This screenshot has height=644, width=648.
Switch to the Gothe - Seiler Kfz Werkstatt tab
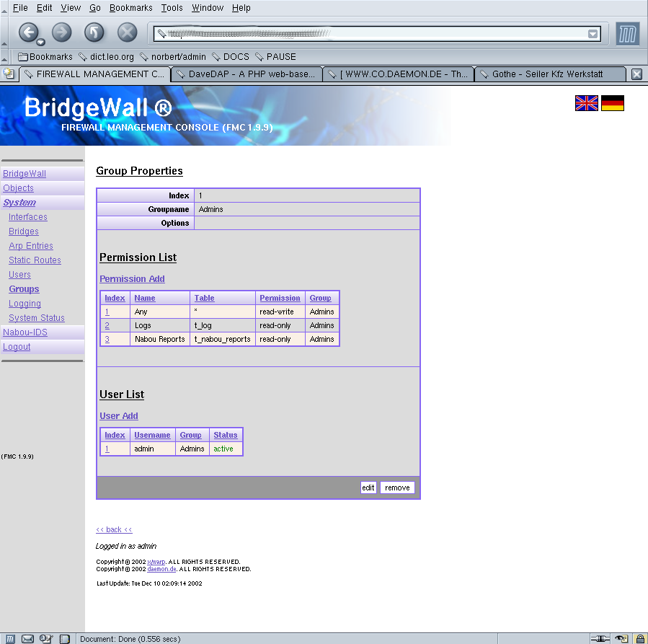550,74
